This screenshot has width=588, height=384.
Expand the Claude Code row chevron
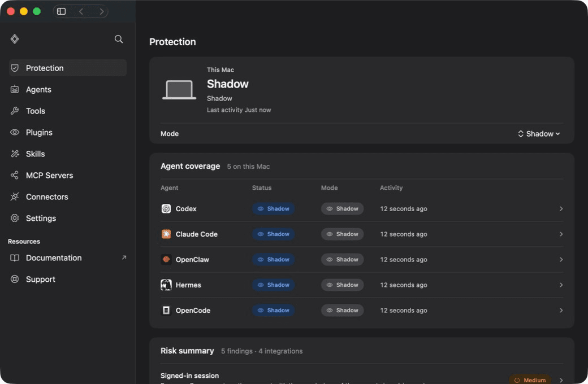click(x=561, y=234)
